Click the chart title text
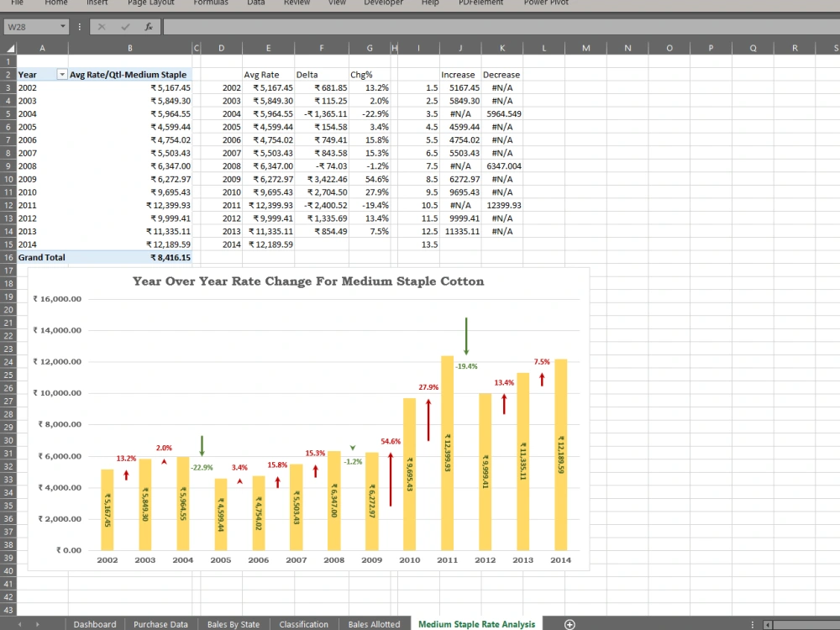The image size is (840, 630). tap(308, 281)
